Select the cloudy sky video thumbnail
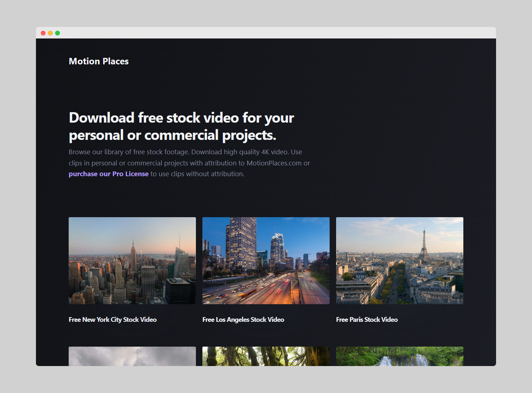The height and width of the screenshot is (393, 532). [132, 356]
